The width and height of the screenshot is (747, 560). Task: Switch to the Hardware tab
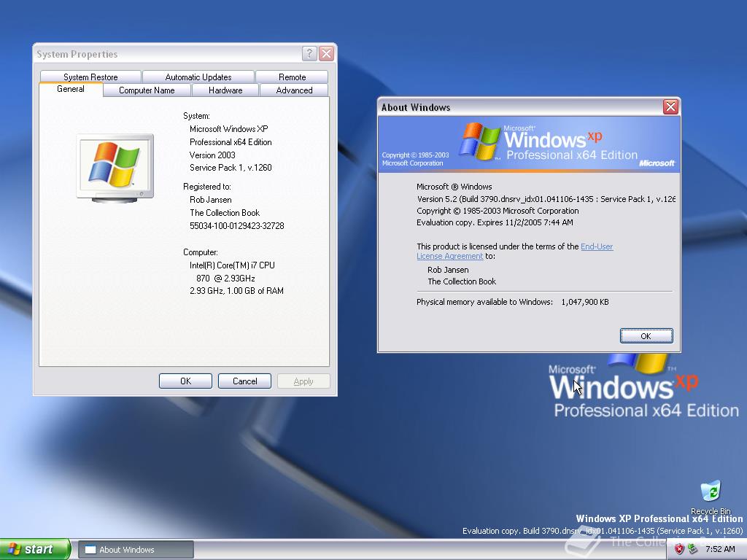(x=225, y=90)
